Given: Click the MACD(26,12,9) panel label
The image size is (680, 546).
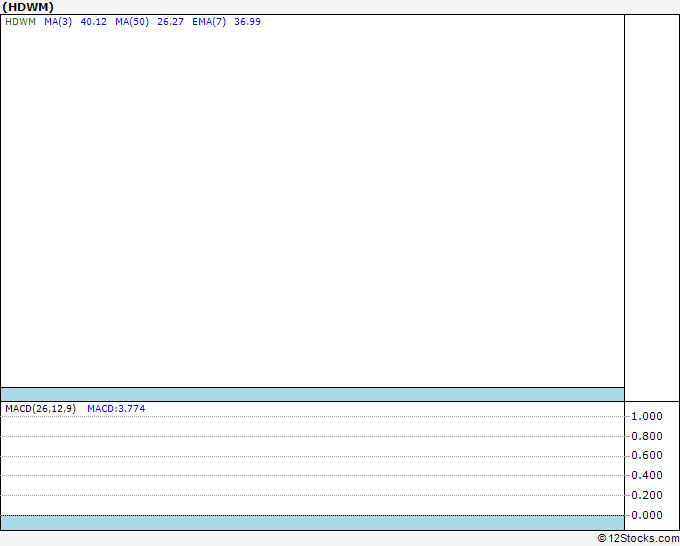Looking at the screenshot, I should pyautogui.click(x=40, y=409).
